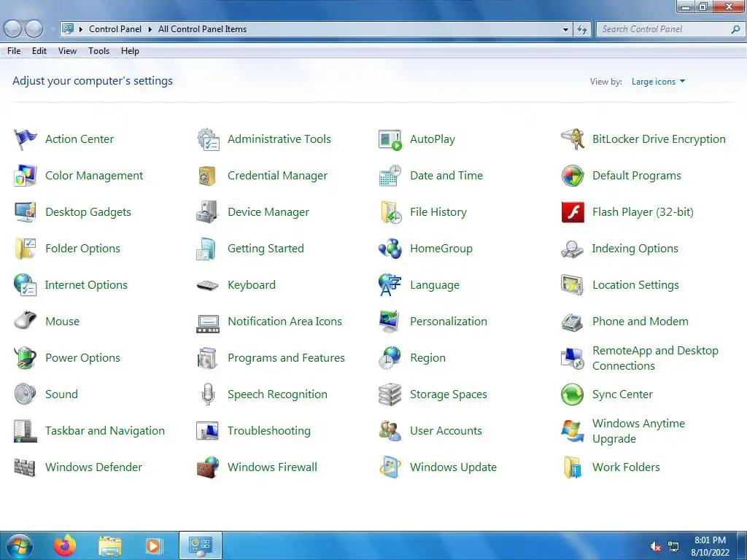Open the Work Folders link

point(626,467)
